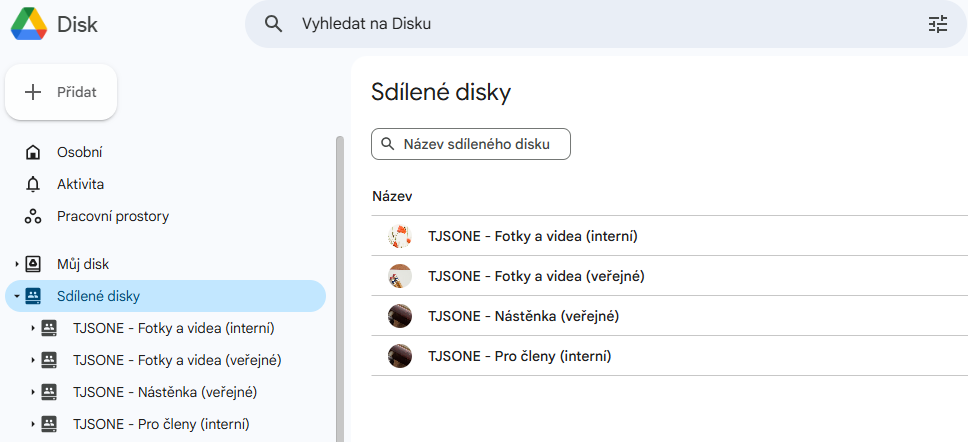Open advanced search filter options icon

pos(937,24)
